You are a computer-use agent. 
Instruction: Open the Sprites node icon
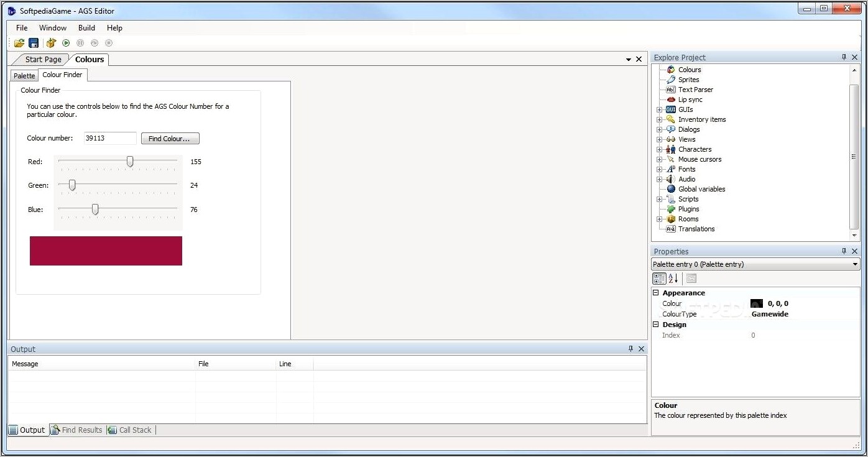(671, 80)
